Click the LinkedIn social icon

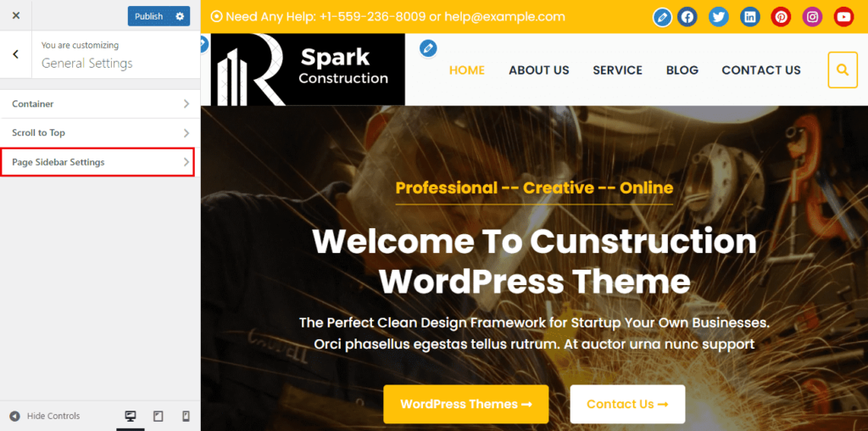(750, 17)
